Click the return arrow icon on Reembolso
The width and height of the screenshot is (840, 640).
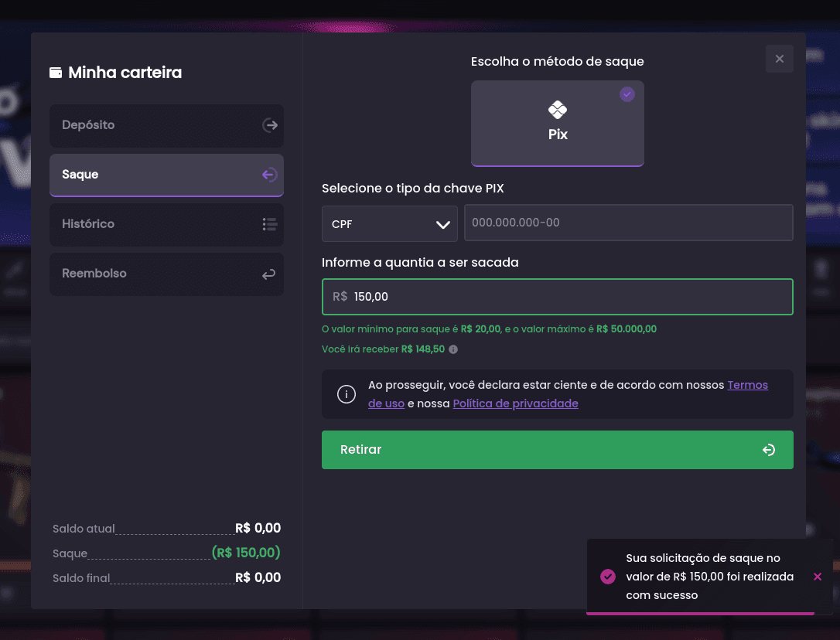click(x=268, y=274)
